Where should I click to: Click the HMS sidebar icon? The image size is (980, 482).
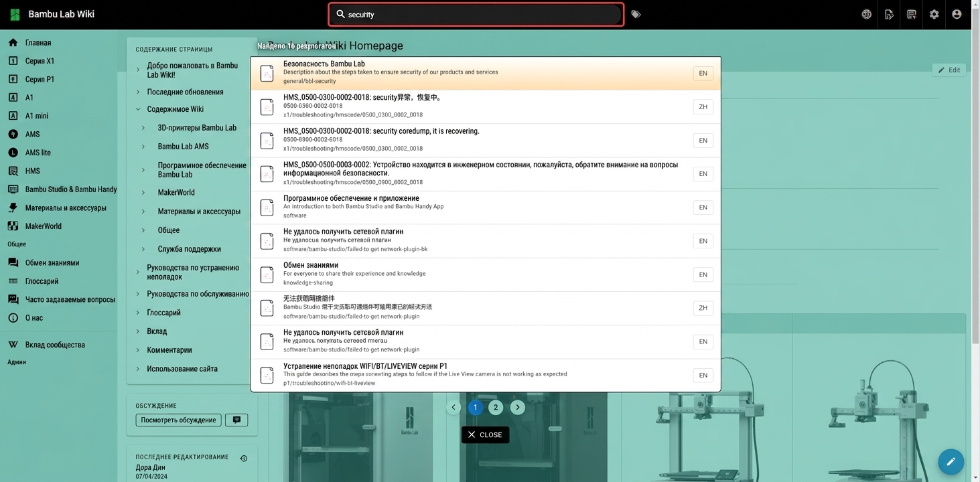click(13, 171)
